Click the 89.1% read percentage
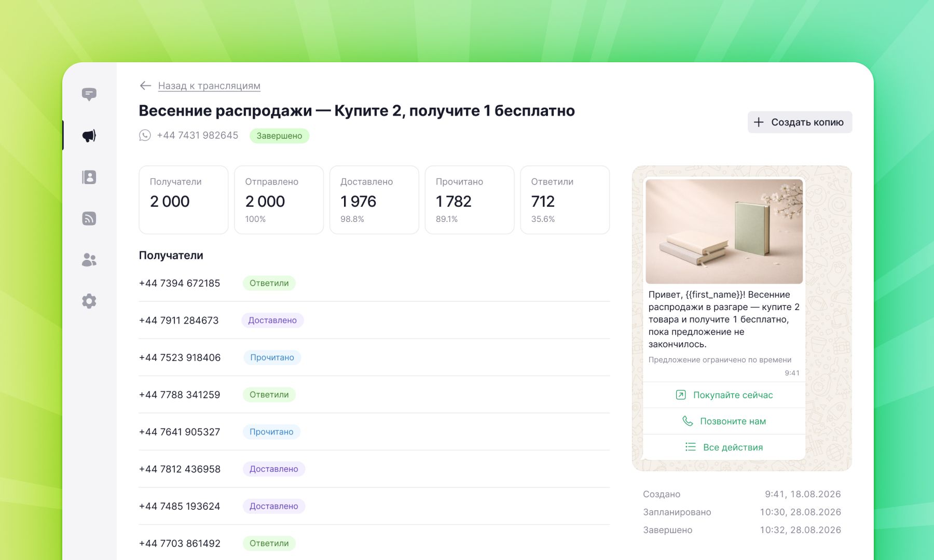The width and height of the screenshot is (934, 560). [447, 219]
